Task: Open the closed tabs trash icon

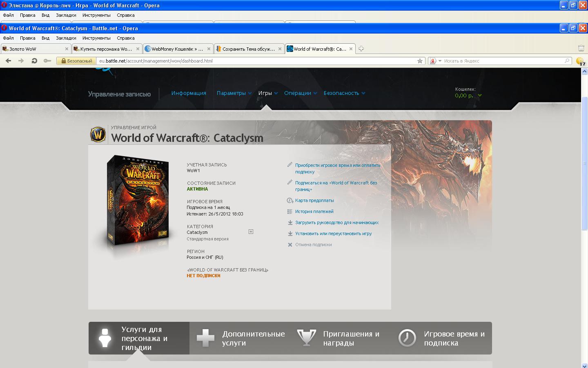Action: 581,49
